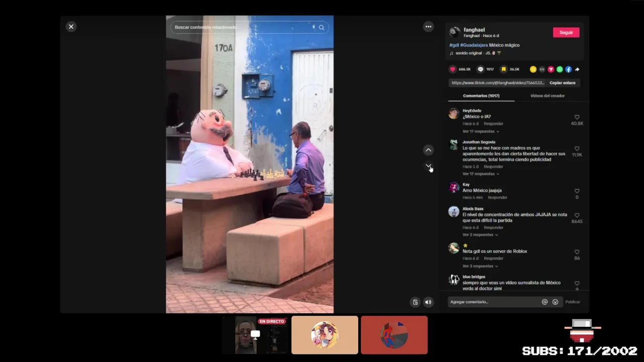Open HeyEdudu's profile picture

[454, 114]
